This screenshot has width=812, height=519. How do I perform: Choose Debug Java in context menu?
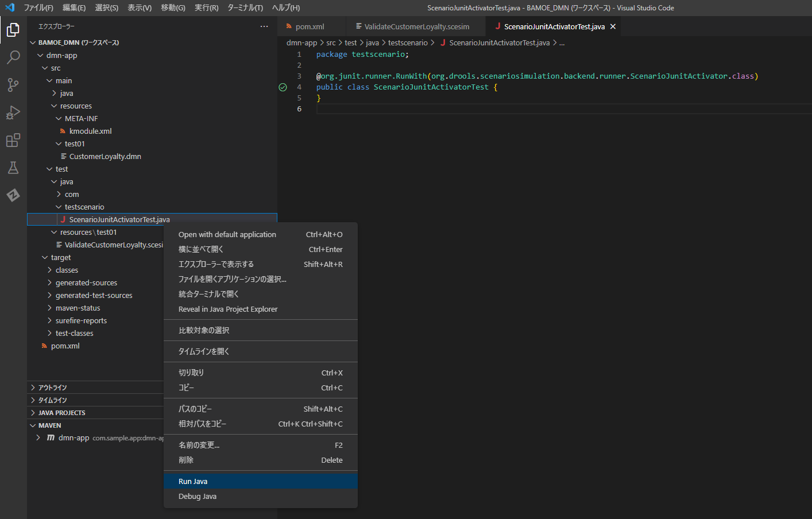198,496
